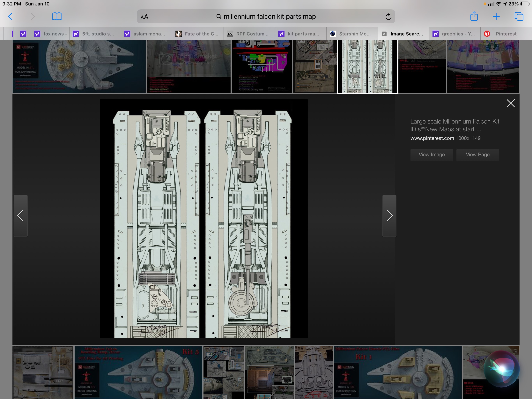The image size is (532, 399).
Task: Open the share sheet icon
Action: (x=474, y=16)
